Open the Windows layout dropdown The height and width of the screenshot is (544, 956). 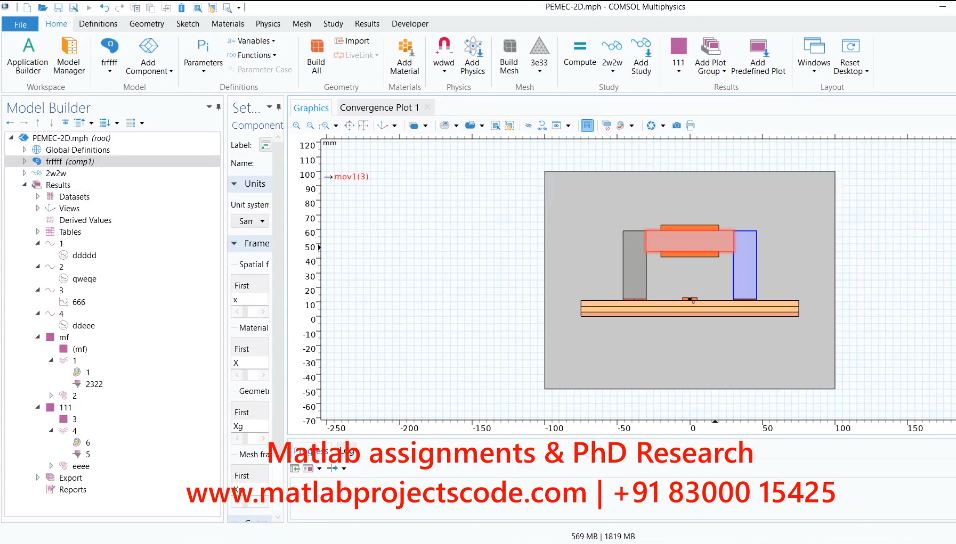(814, 55)
